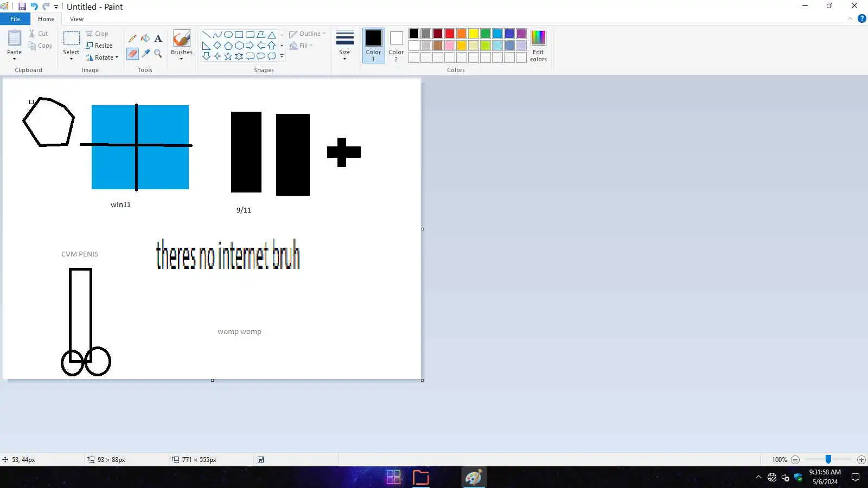The height and width of the screenshot is (488, 868).
Task: Choose the Curve shape
Action: click(x=218, y=35)
